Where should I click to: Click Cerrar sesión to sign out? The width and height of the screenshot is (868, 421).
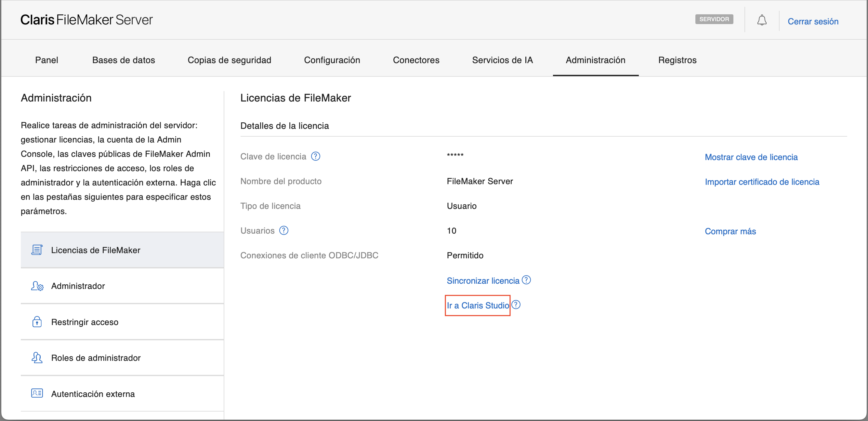click(x=812, y=21)
